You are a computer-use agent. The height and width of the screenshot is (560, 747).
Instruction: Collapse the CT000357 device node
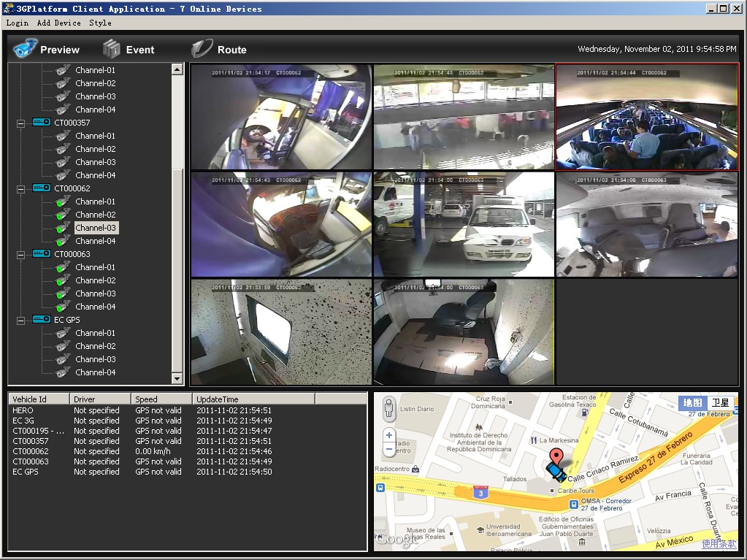point(20,123)
